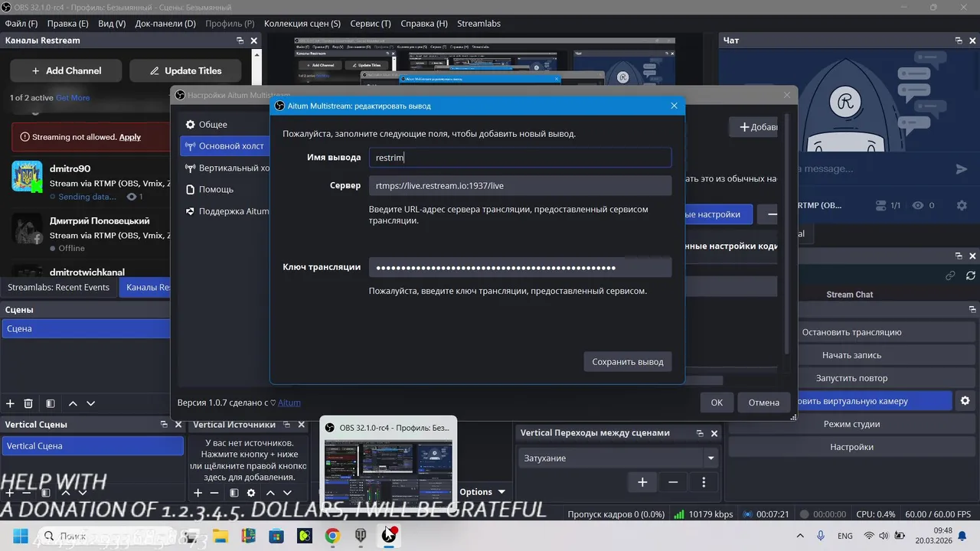Open the Затухание transition dropdown
This screenshot has height=551, width=980.
[x=619, y=458]
